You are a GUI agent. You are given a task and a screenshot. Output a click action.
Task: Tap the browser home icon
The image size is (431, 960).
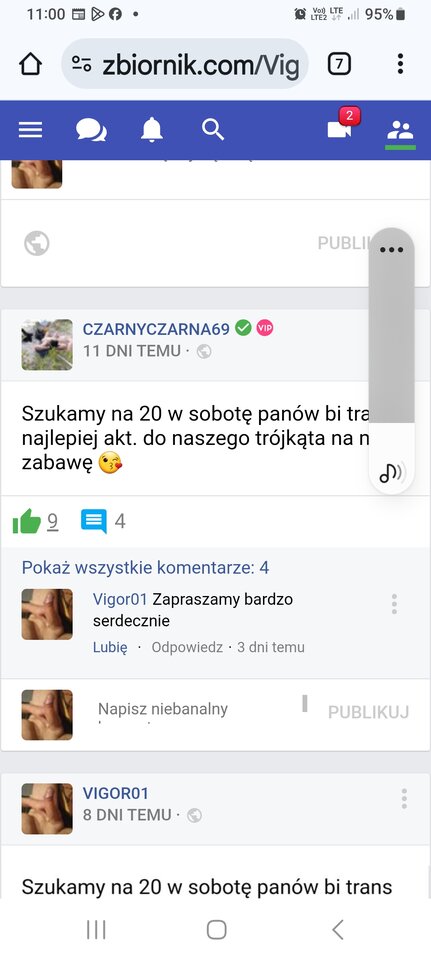point(31,64)
